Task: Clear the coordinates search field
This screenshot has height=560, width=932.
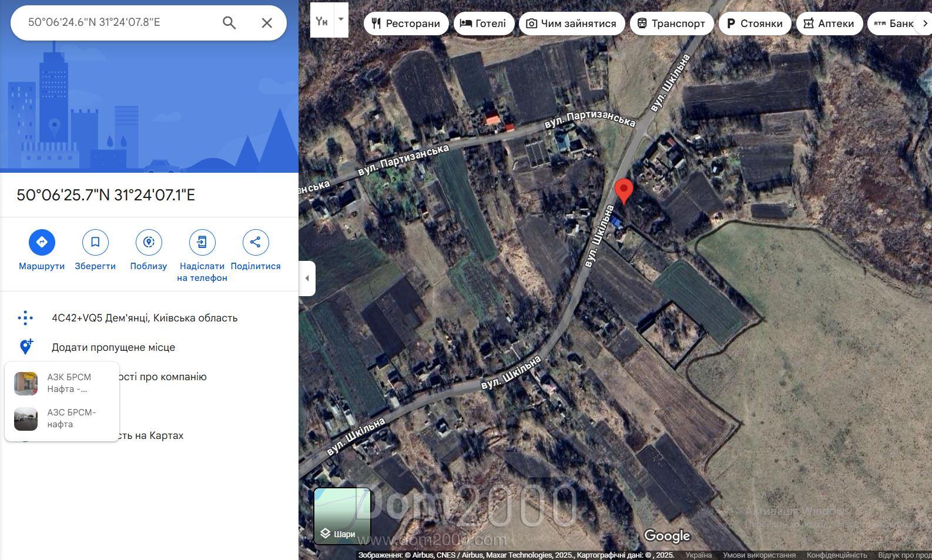Action: pos(267,23)
